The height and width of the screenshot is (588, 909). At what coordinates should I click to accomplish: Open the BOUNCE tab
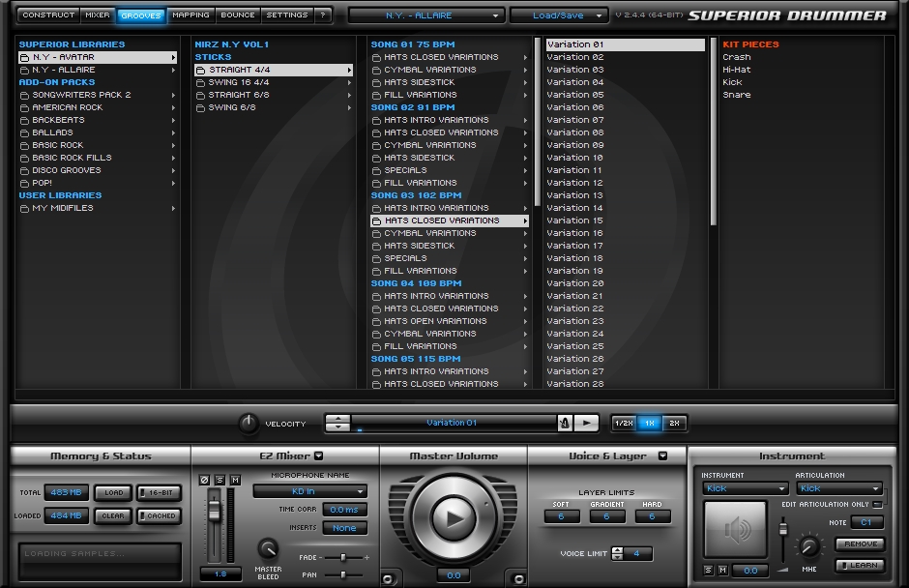pyautogui.click(x=238, y=15)
